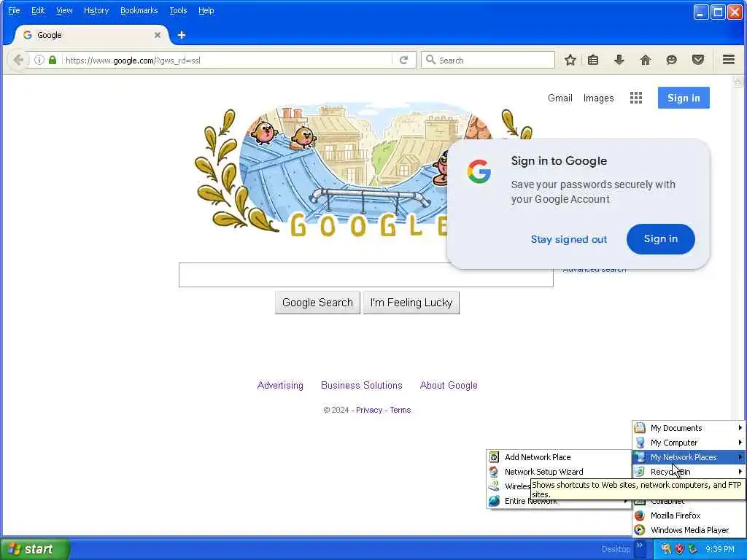Click the top-right blue Sign in button
The image size is (747, 560).
[x=684, y=98]
